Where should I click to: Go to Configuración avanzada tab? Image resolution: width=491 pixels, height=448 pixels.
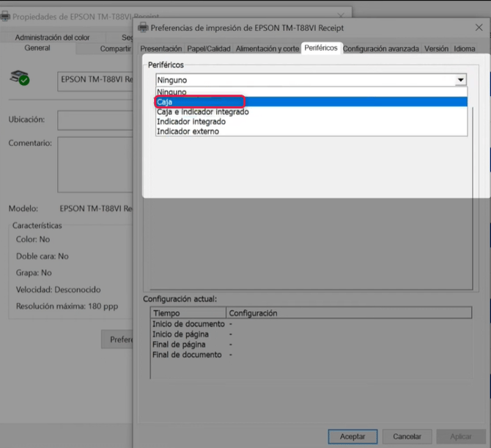(381, 48)
